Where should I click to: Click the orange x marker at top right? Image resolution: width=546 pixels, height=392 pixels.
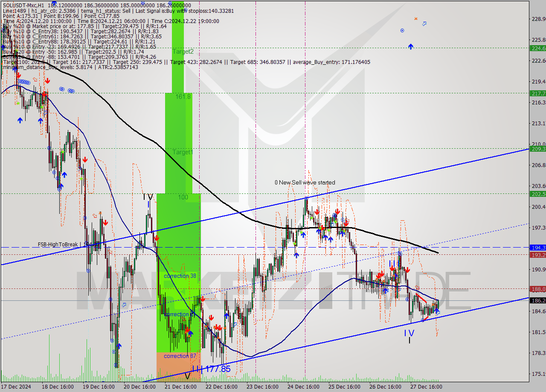coord(416,19)
